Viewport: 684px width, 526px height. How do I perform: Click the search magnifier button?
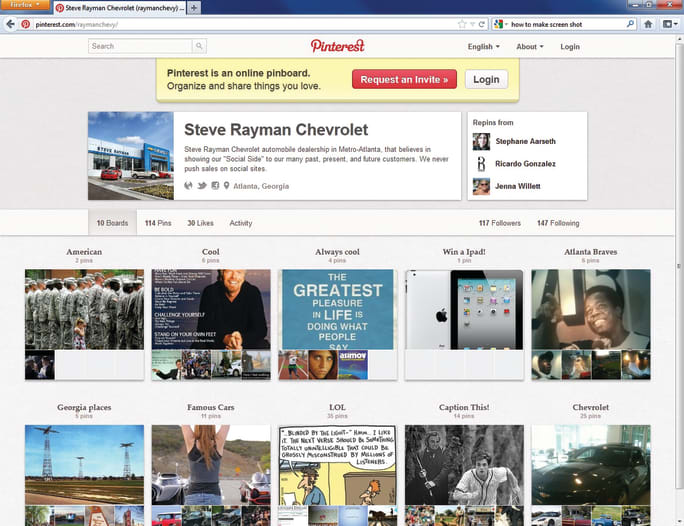coord(199,46)
